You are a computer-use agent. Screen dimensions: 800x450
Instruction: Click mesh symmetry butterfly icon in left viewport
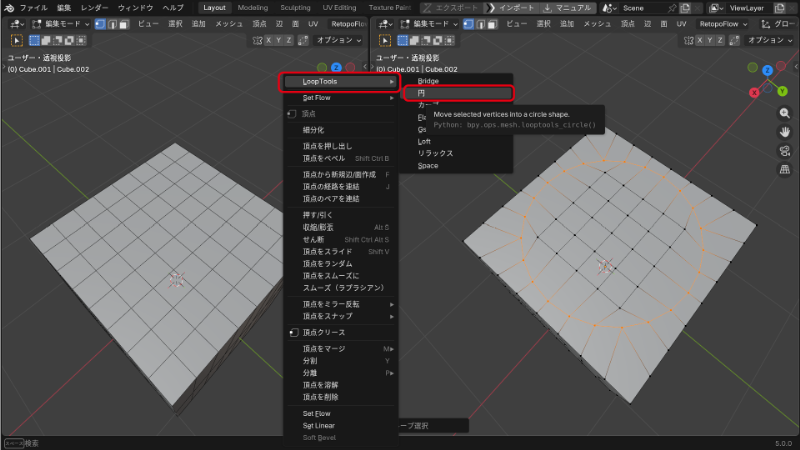[x=257, y=40]
